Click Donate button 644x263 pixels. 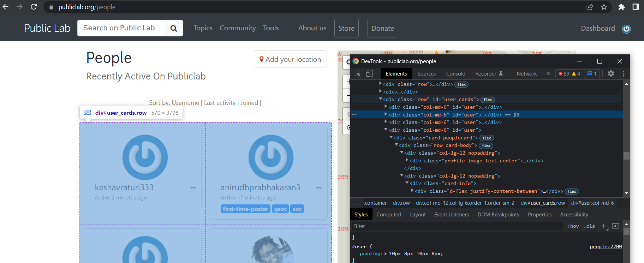pos(383,28)
